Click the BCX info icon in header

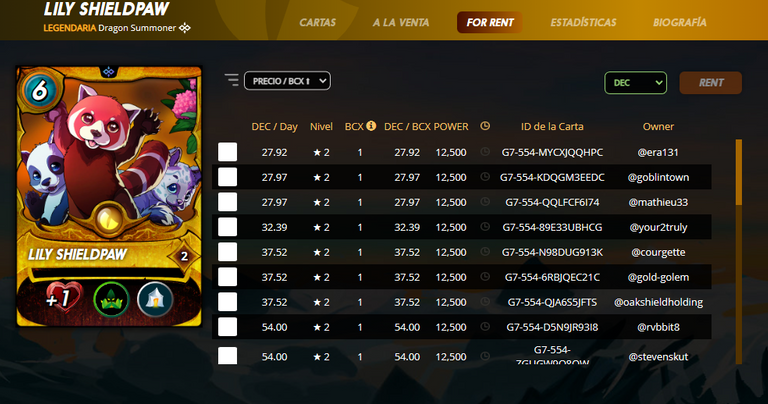tap(371, 126)
